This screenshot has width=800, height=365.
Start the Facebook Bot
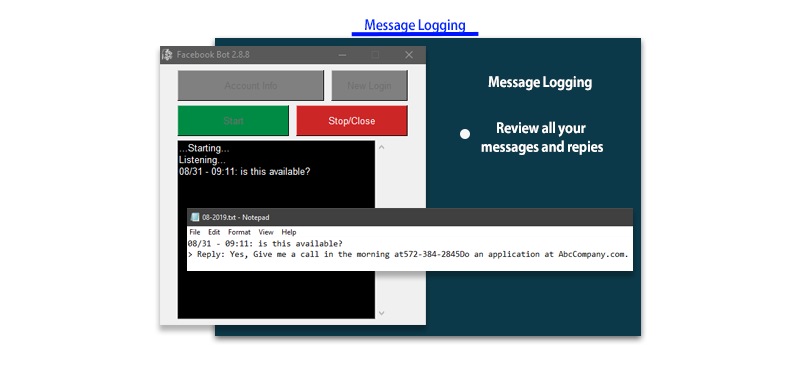(233, 120)
